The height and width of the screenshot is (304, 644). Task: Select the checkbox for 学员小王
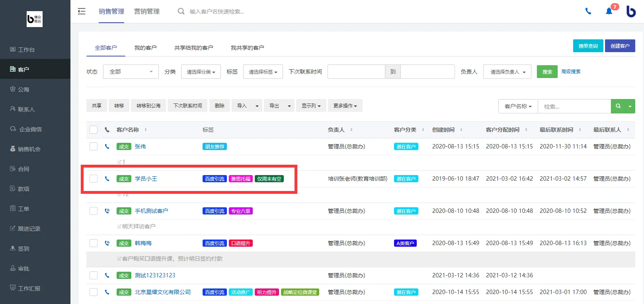point(94,179)
